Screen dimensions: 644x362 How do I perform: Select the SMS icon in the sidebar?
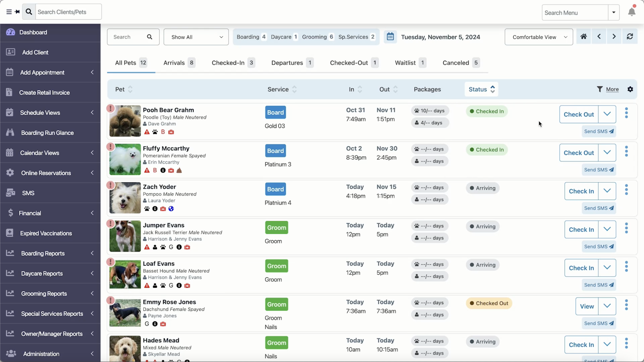click(x=10, y=192)
